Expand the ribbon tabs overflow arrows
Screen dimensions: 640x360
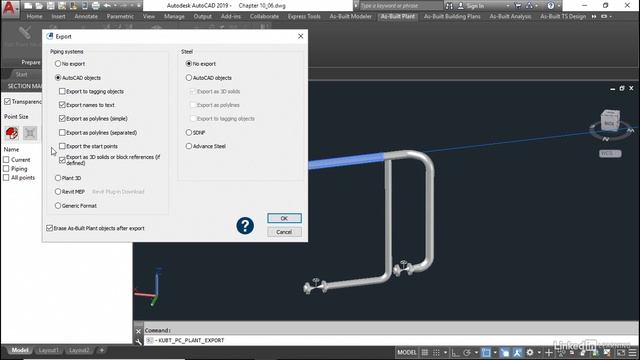(x=594, y=16)
